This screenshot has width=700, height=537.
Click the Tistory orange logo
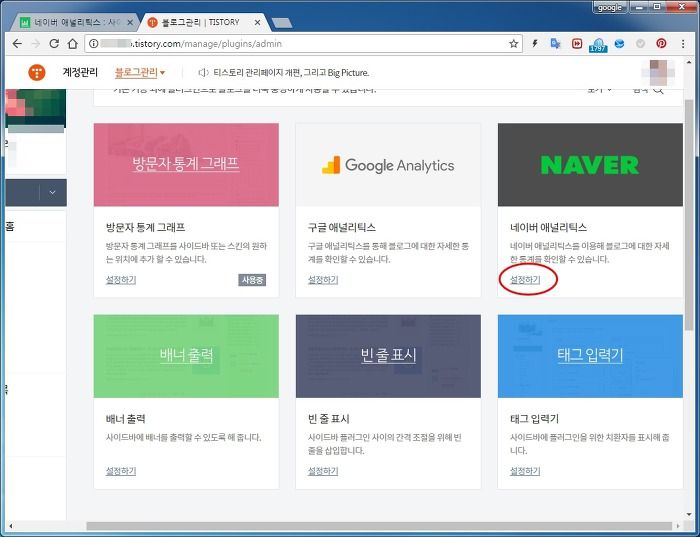click(37, 72)
